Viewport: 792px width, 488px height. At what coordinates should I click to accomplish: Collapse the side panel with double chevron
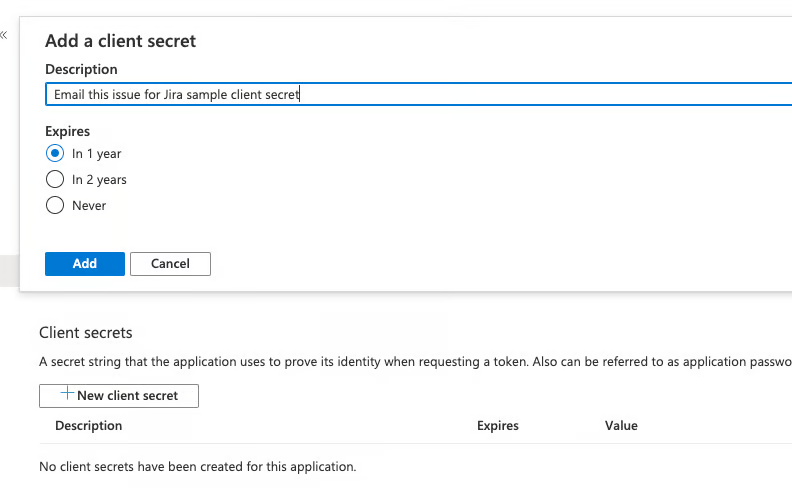tap(4, 34)
